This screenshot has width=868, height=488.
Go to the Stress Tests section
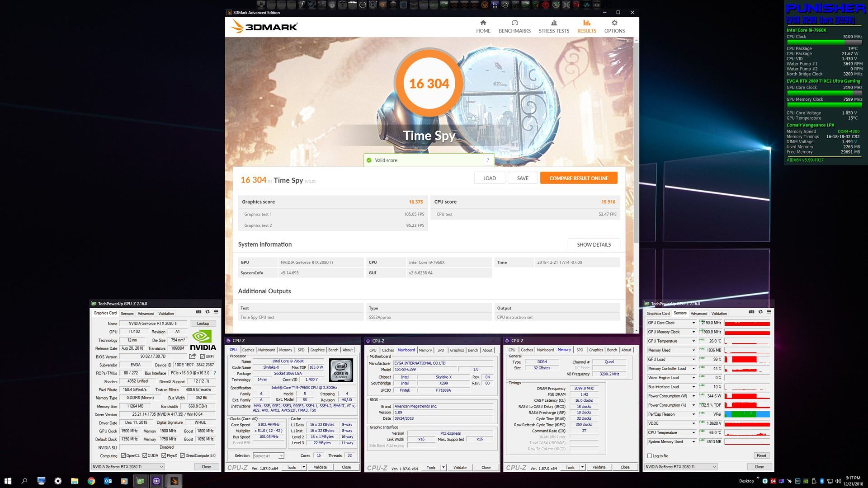coord(554,26)
